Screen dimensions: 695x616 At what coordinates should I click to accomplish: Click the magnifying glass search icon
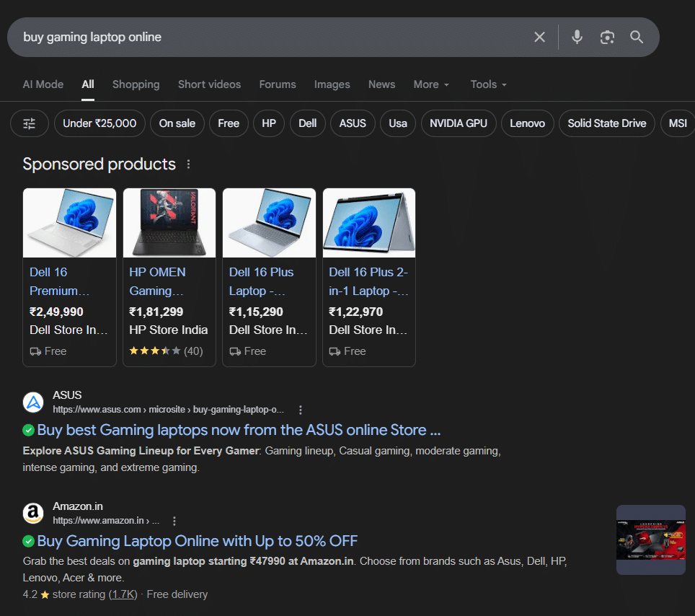pyautogui.click(x=637, y=37)
